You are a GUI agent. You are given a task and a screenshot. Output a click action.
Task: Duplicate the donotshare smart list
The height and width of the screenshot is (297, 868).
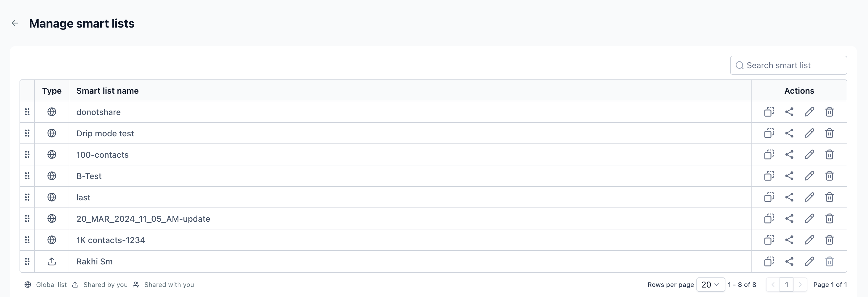click(769, 112)
